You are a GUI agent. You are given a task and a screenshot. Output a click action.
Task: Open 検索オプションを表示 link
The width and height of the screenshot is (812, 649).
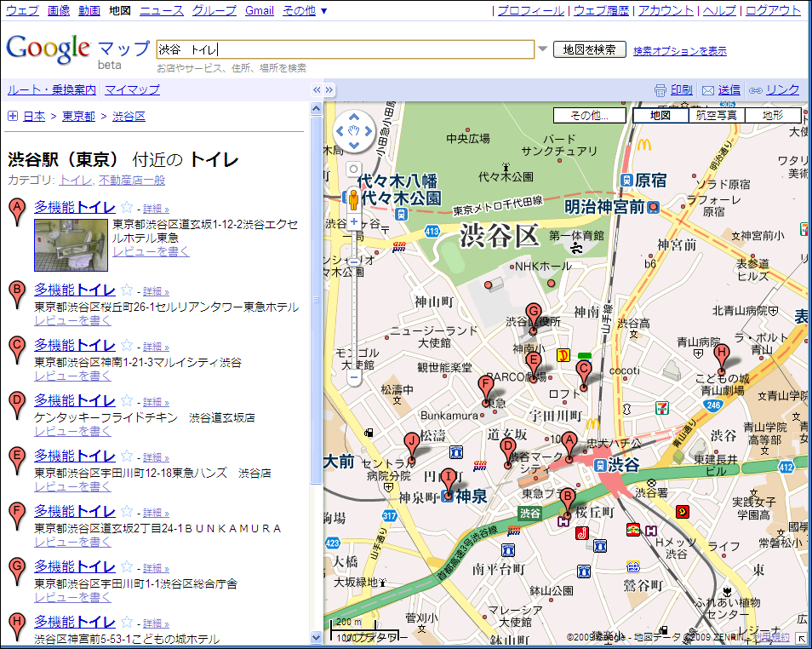(679, 51)
